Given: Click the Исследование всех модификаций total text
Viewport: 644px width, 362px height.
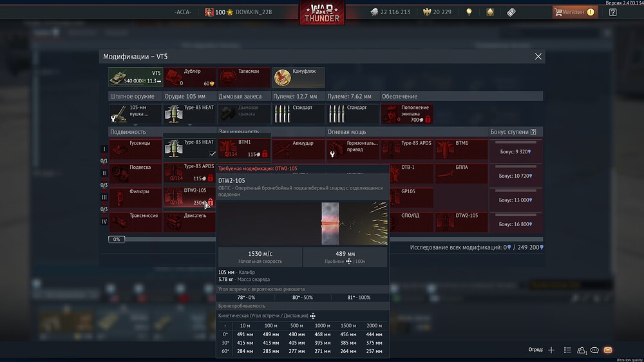Looking at the screenshot, I should [477, 247].
